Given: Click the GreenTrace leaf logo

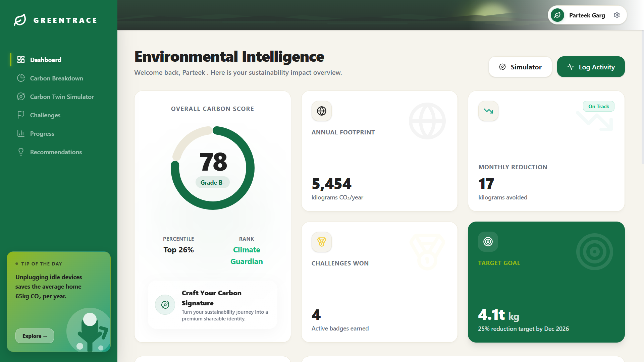Looking at the screenshot, I should [x=20, y=20].
